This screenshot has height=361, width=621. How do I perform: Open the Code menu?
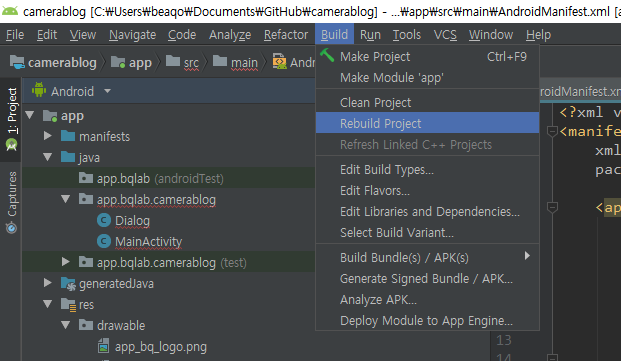pos(182,35)
